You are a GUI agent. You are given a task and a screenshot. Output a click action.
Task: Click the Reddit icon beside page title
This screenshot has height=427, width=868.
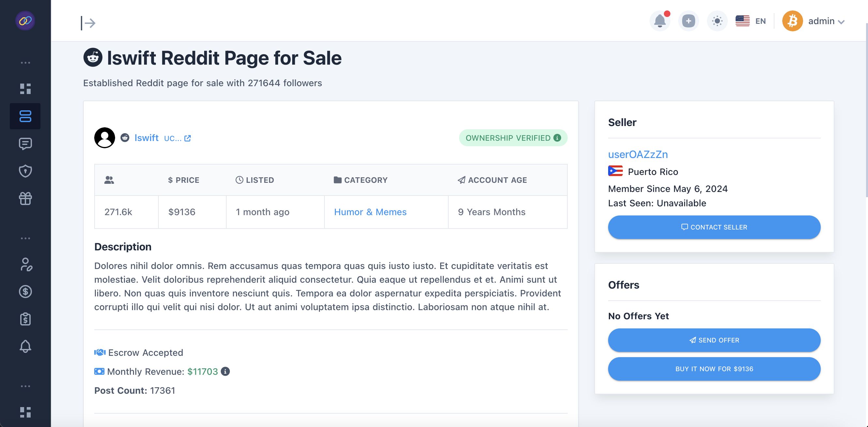point(93,57)
